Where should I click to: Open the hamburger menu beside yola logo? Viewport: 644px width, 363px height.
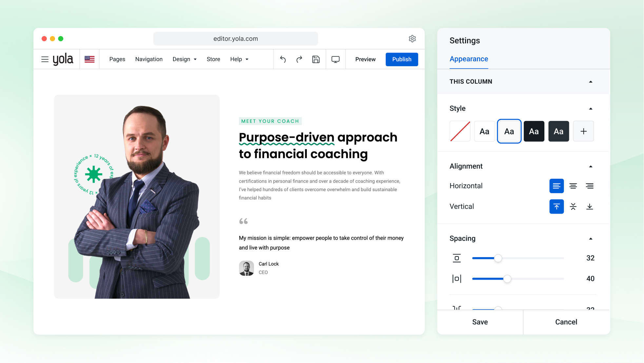pyautogui.click(x=45, y=59)
